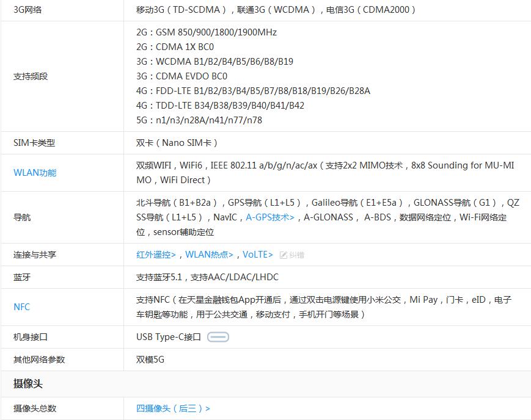Select the 5G band line n1/n3/n28A/n41/n77/n78
The image size is (531, 420).
pyautogui.click(x=199, y=120)
